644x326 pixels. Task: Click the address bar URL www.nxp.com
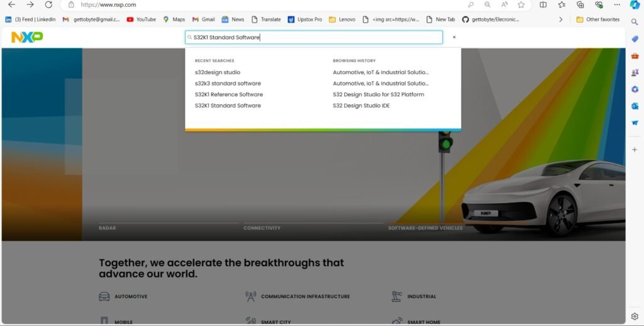click(108, 5)
